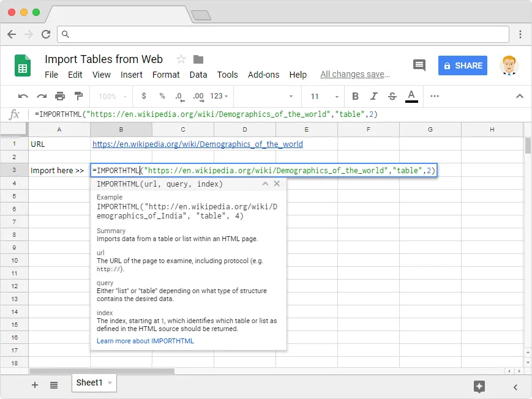
Task: Click the fx function icon
Action: (14, 114)
